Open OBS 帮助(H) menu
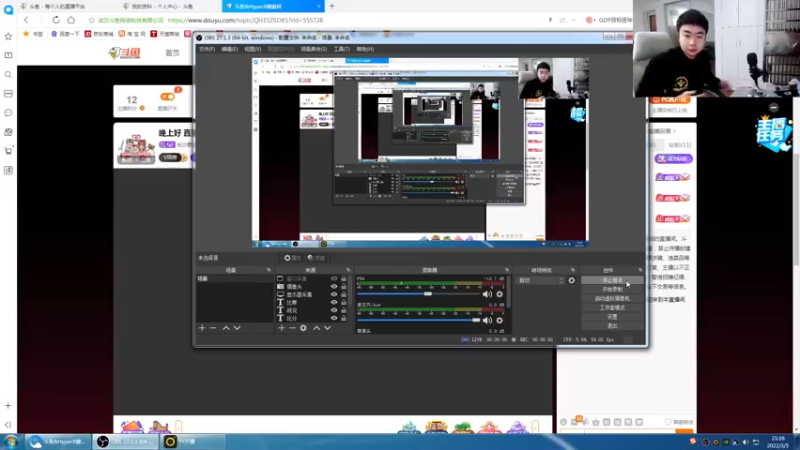 365,49
